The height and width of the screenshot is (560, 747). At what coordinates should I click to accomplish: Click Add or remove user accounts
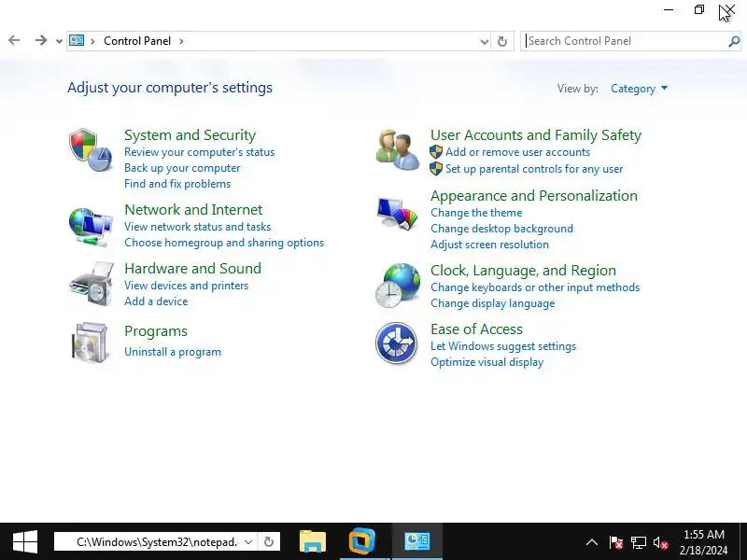click(517, 152)
